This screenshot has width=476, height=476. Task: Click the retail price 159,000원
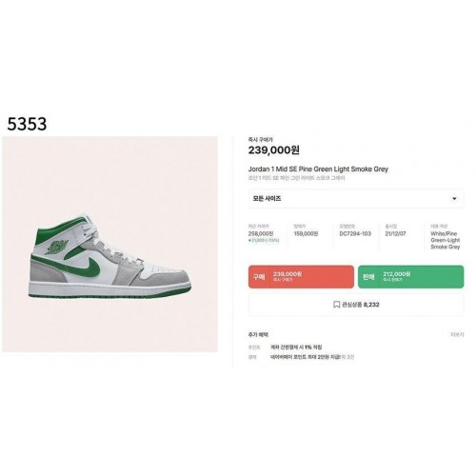[306, 234]
